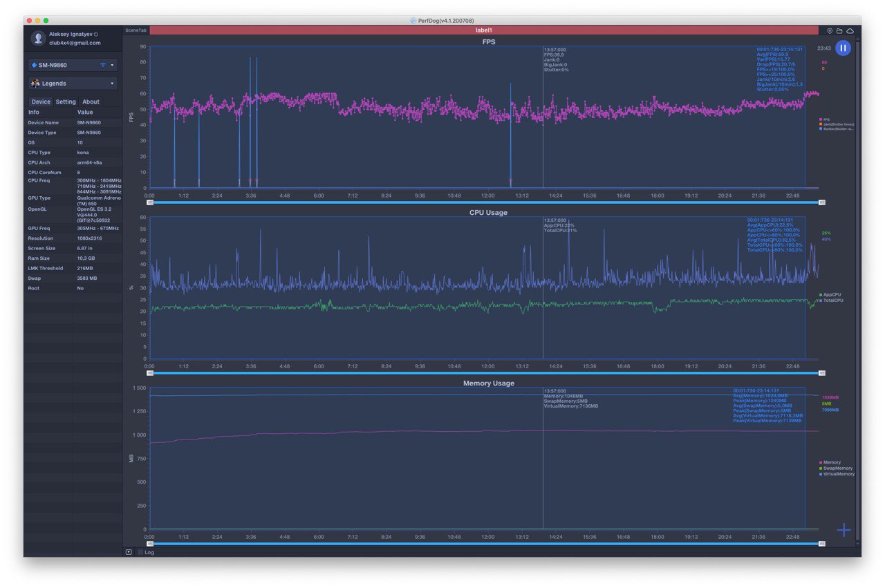This screenshot has height=588, width=885.
Task: Click the Legends app icon
Action: point(35,83)
